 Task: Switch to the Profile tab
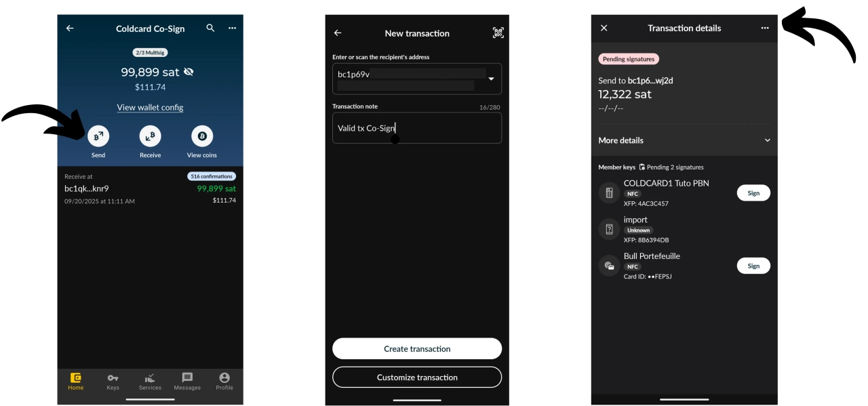pyautogui.click(x=224, y=382)
